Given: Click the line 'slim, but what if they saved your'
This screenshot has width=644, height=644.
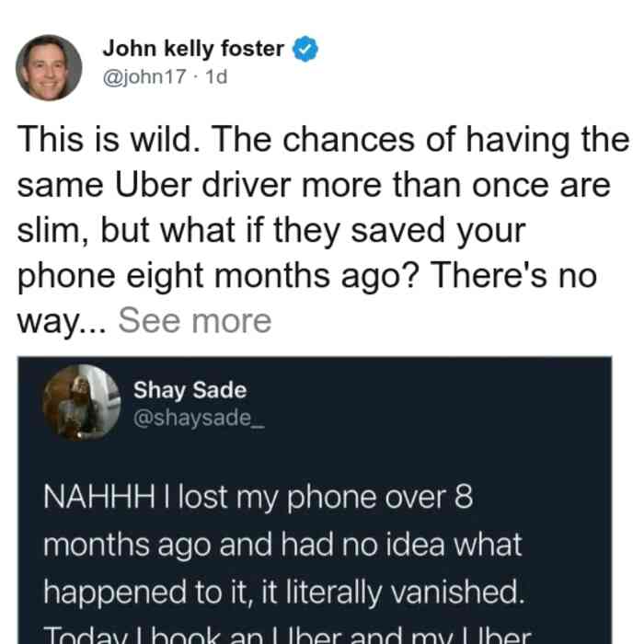Looking at the screenshot, I should [271, 232].
